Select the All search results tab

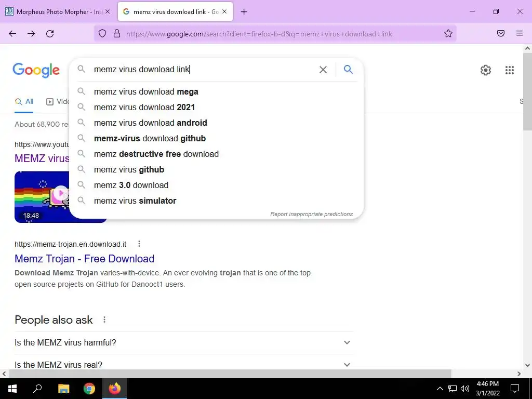(x=24, y=101)
